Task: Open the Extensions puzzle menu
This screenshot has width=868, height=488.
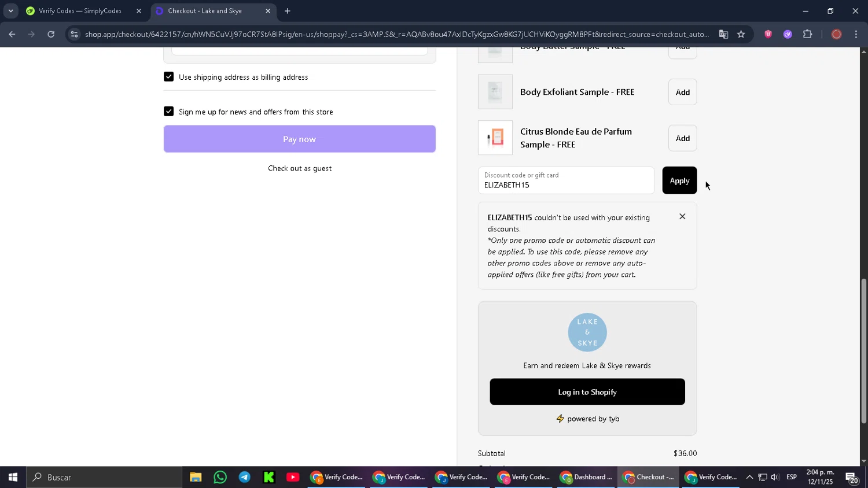Action: (x=807, y=35)
